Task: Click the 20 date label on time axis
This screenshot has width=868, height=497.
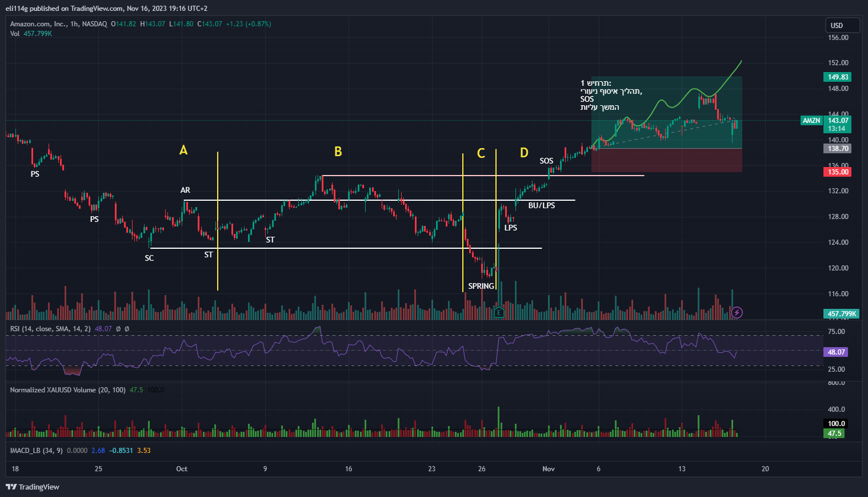Action: [x=765, y=469]
